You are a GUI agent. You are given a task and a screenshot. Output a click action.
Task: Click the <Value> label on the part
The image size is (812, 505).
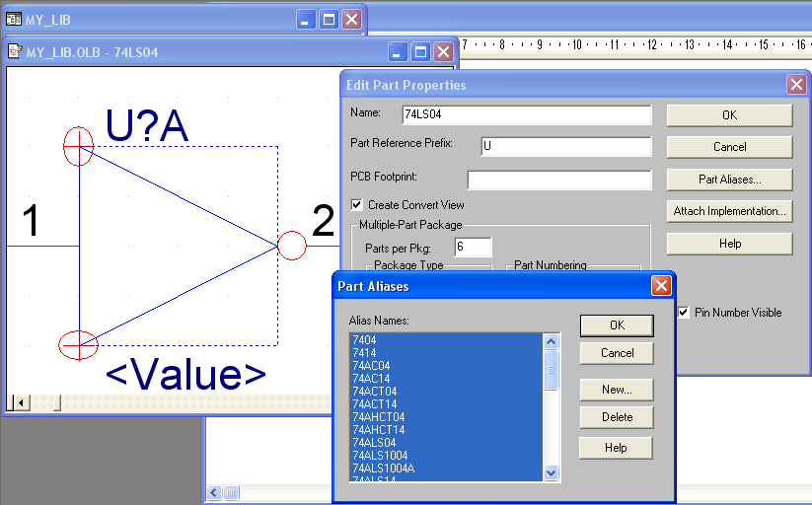[x=185, y=375]
